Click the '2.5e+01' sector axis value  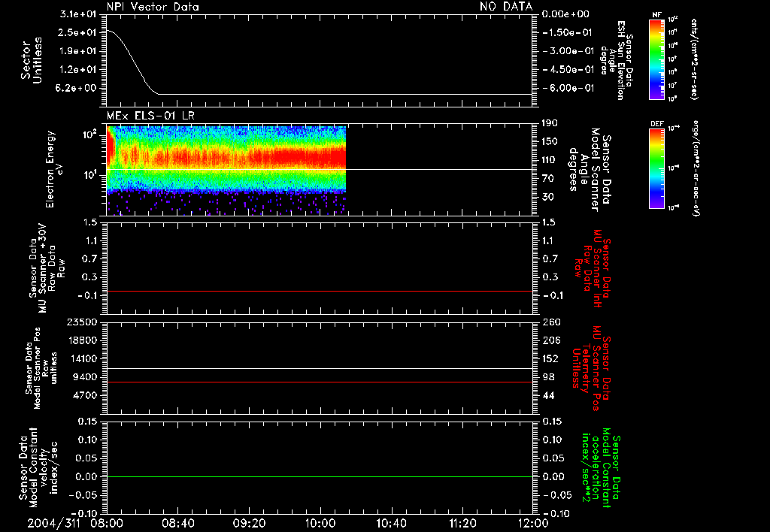point(77,32)
